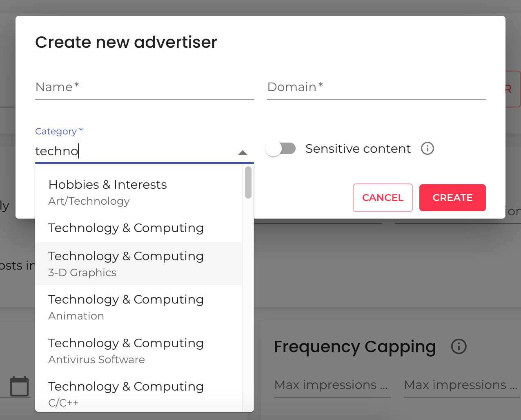Screen dimensions: 521x420
Task: Click the Sensitive content info icon
Action: click(x=427, y=148)
